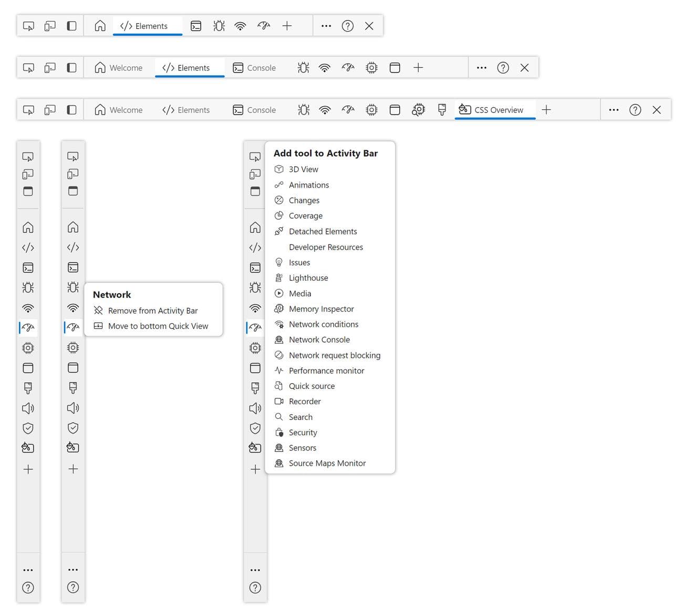Click Remove from Activity Bar
Viewport: 683px width, 616px height.
click(152, 311)
